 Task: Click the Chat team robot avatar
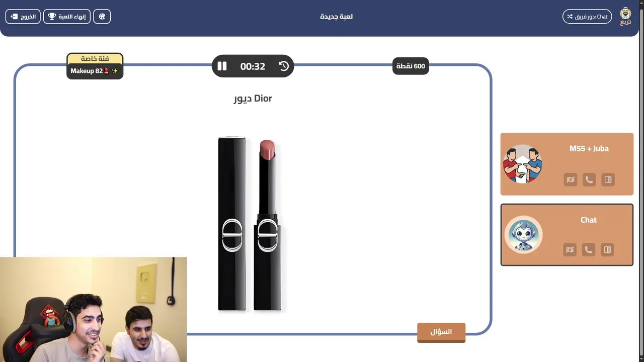pyautogui.click(x=524, y=234)
